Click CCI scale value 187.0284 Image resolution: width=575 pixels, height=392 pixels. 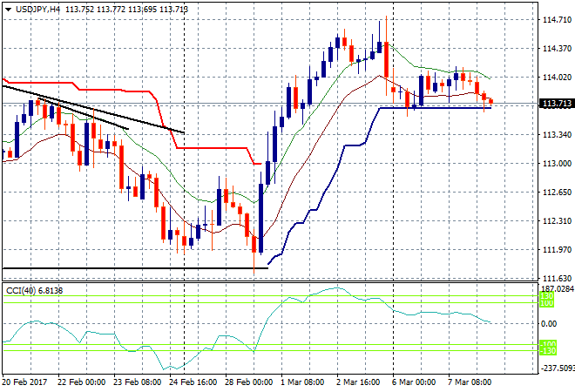[558, 289]
